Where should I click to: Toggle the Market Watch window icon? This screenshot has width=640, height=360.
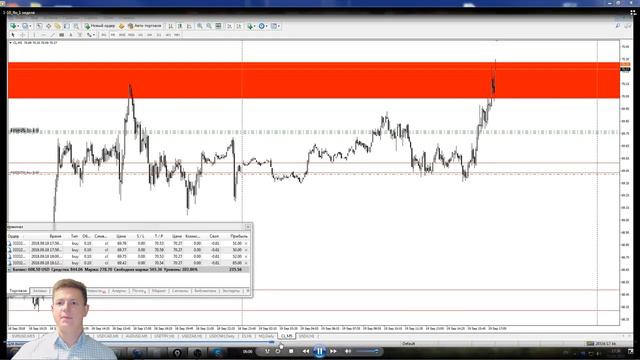click(39, 26)
